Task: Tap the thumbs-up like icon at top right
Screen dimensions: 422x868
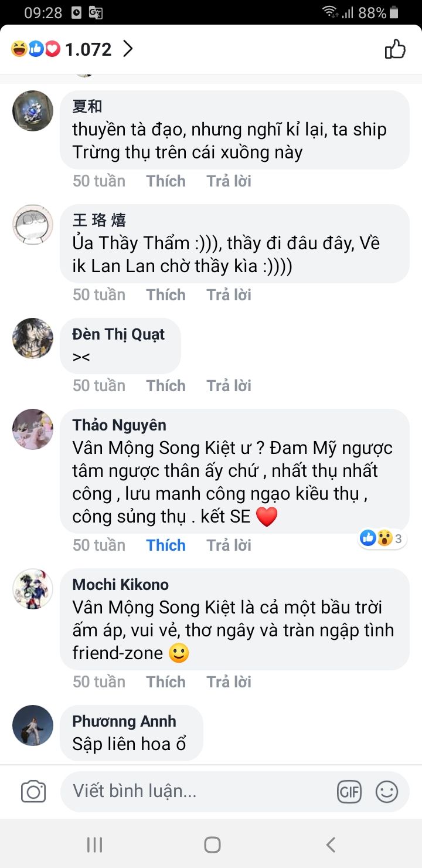Action: 395,50
